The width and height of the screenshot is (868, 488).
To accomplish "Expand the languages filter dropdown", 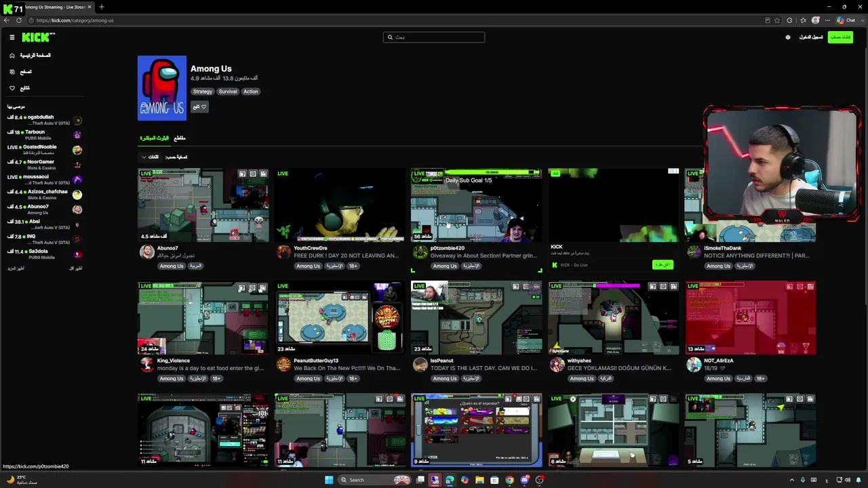I will tap(150, 157).
